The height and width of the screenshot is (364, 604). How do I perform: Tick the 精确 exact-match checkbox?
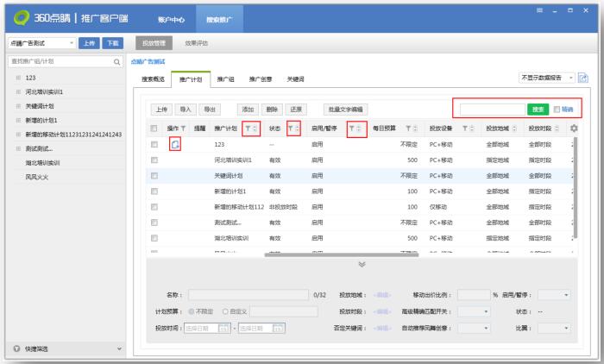[557, 110]
